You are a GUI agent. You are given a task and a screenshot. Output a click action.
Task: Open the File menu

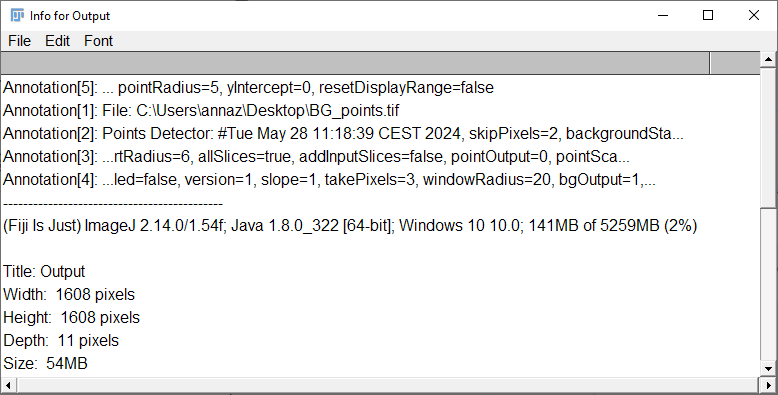(x=19, y=41)
